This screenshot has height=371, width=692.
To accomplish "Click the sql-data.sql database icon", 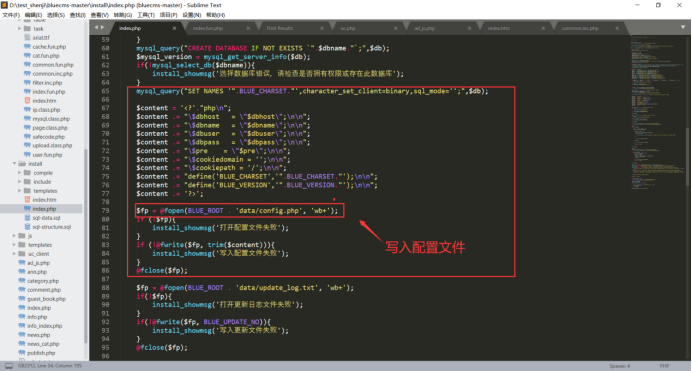I will click(x=27, y=218).
